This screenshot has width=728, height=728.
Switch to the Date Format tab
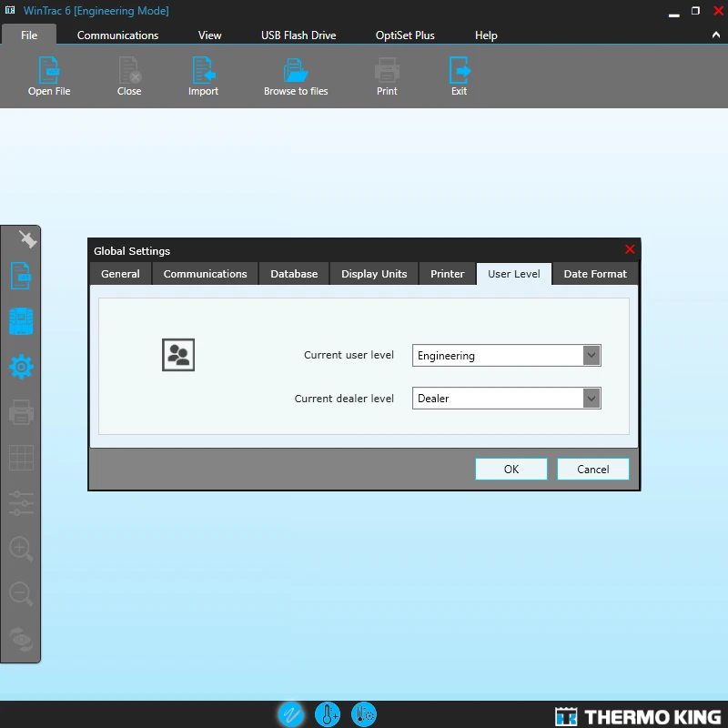coord(595,274)
